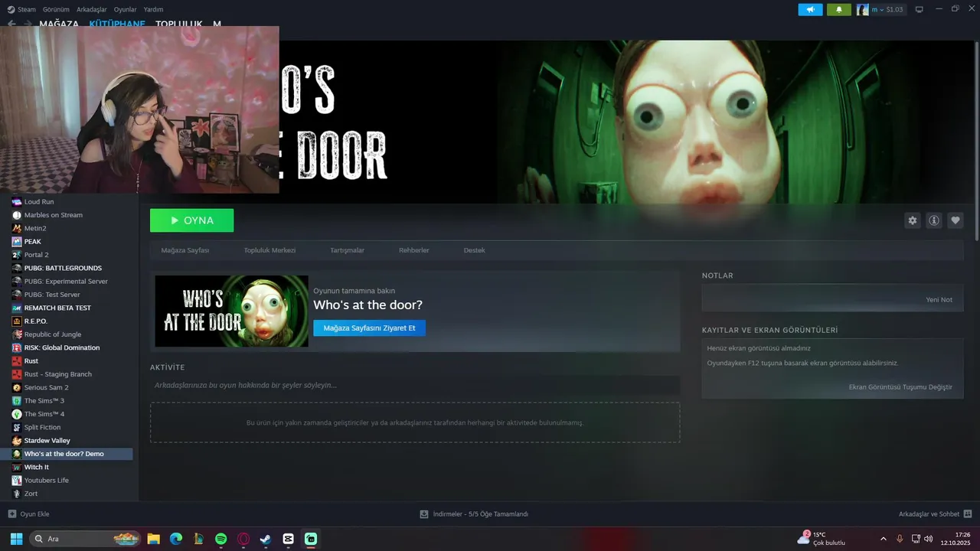Open İndirmeler downloads status
The width and height of the screenshot is (980, 551).
(x=474, y=514)
